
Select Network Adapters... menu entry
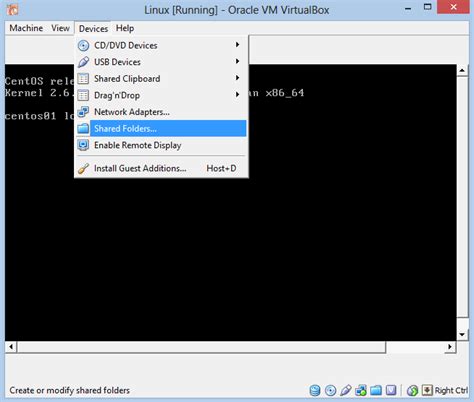point(162,112)
